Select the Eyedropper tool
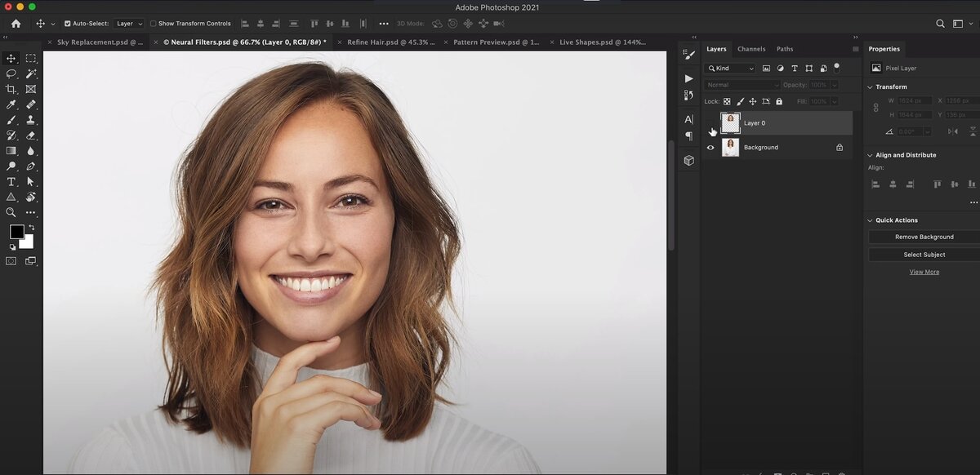 (11, 104)
